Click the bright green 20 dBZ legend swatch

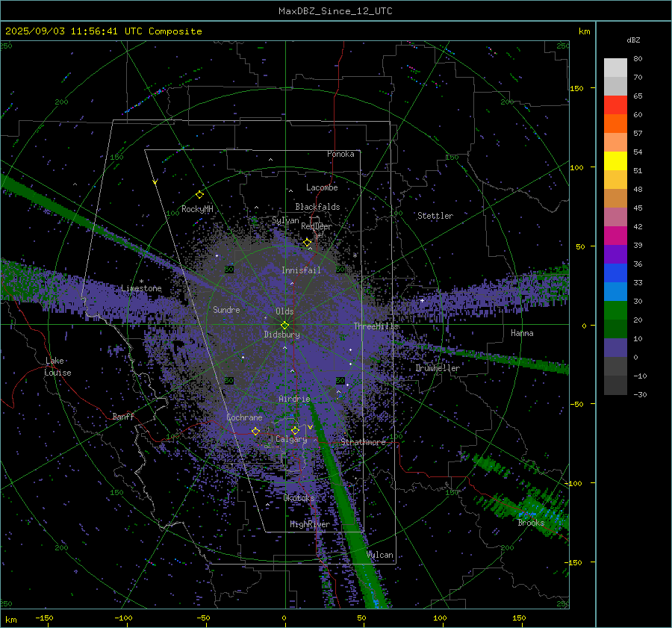tap(615, 311)
